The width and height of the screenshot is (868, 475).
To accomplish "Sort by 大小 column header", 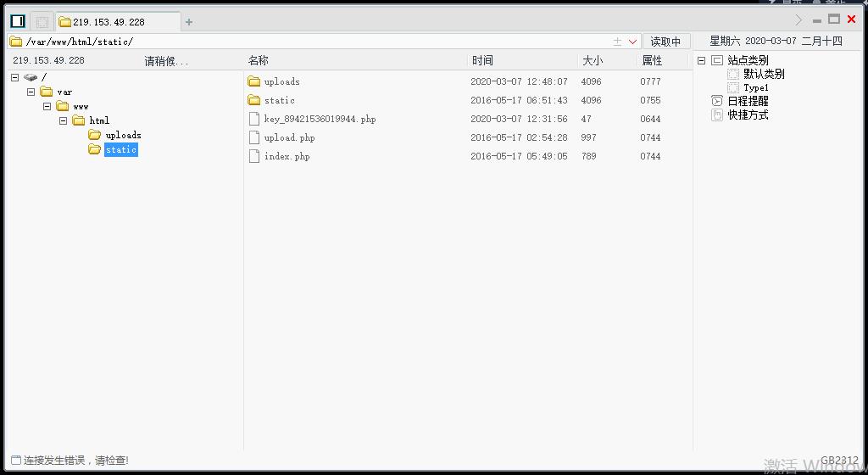I will point(592,60).
